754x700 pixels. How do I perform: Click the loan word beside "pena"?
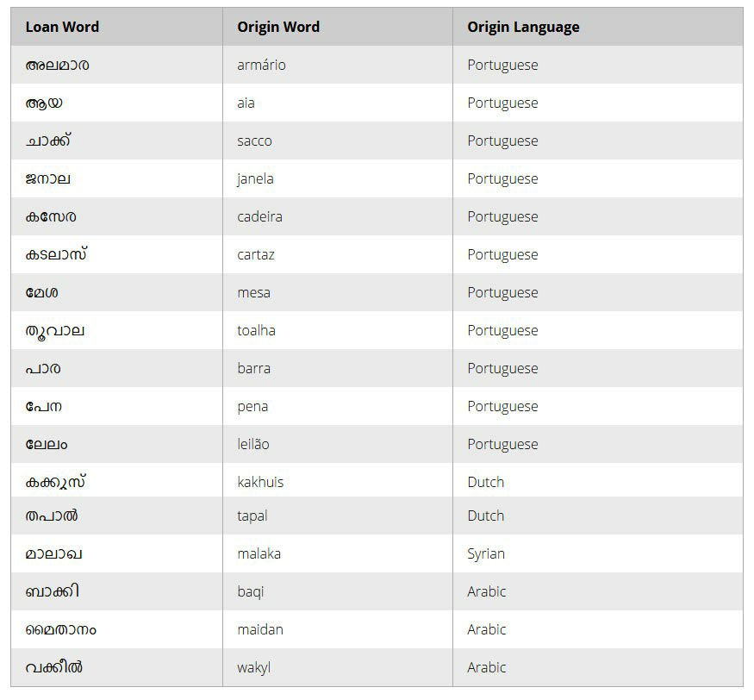coord(44,406)
